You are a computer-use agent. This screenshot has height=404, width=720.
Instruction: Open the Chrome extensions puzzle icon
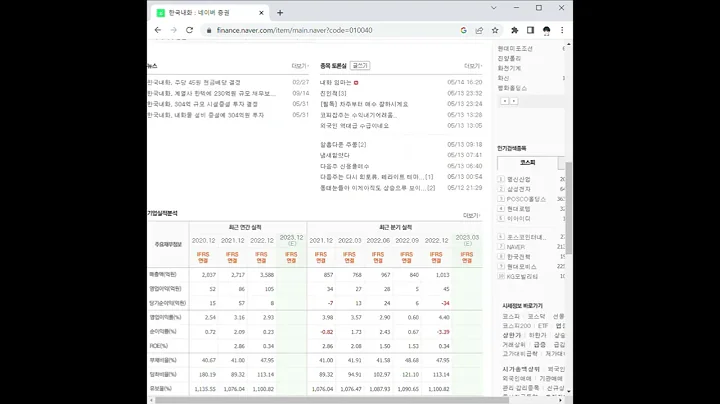coord(515,30)
